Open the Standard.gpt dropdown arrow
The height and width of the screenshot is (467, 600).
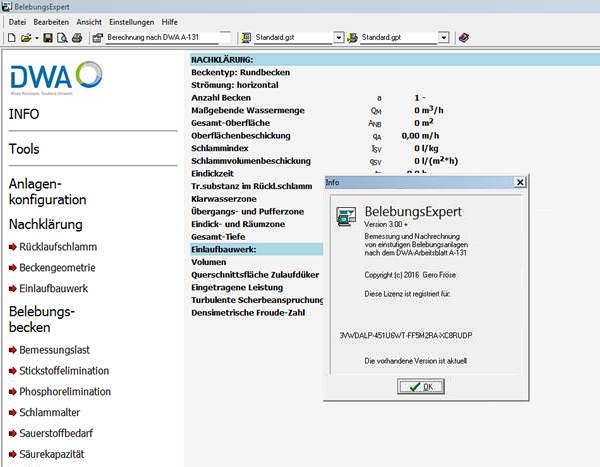point(443,38)
